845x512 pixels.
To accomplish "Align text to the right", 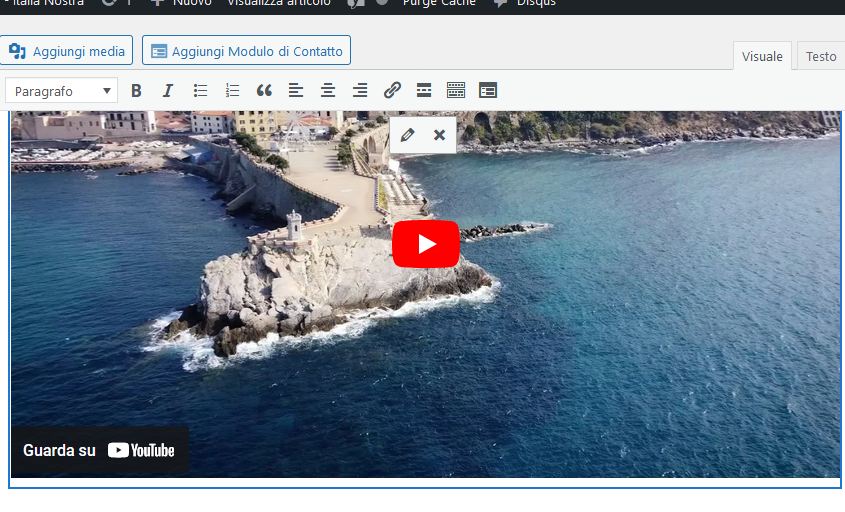I will (x=360, y=91).
